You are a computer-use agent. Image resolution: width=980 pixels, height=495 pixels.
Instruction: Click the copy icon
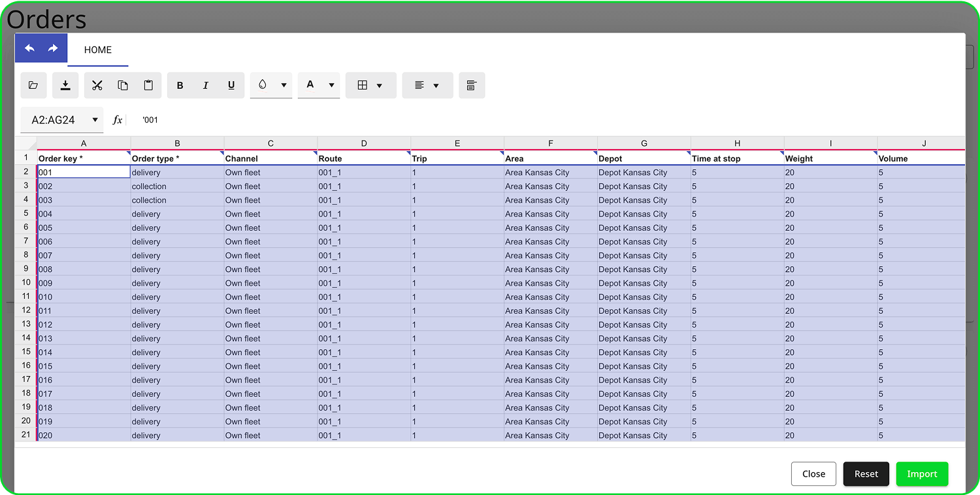click(123, 85)
